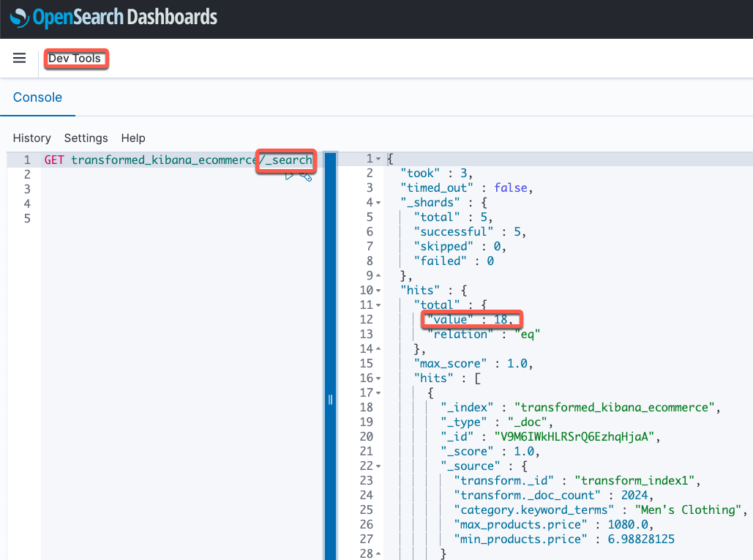Click the GET method in the request line
This screenshot has height=560, width=753.
[54, 160]
